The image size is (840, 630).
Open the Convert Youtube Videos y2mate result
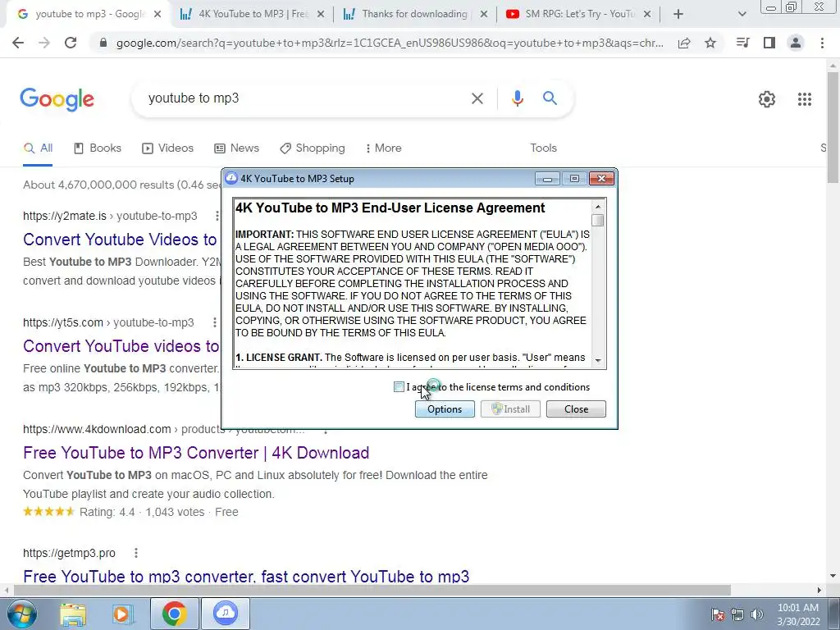tap(120, 240)
